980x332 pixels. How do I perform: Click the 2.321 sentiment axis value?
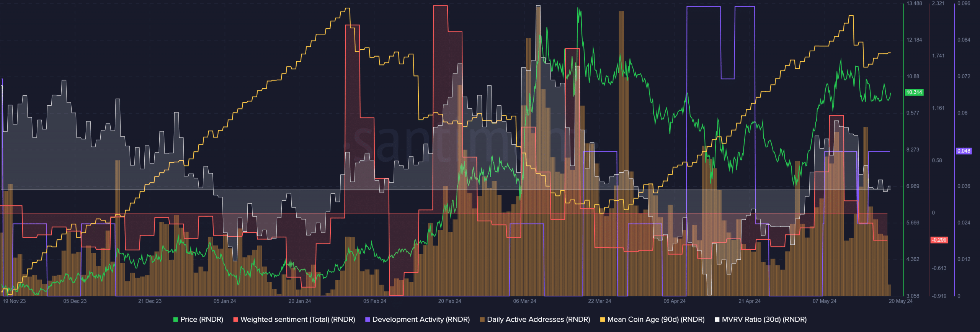[938, 3]
